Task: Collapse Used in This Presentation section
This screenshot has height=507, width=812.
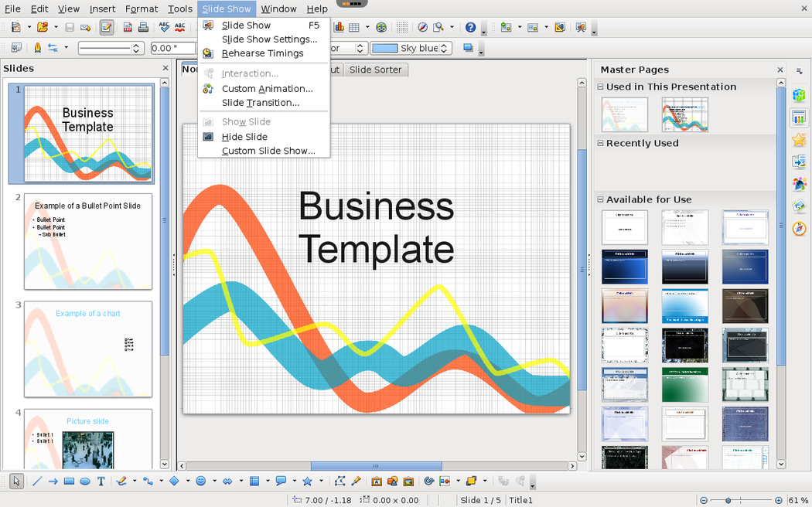Action: [600, 87]
